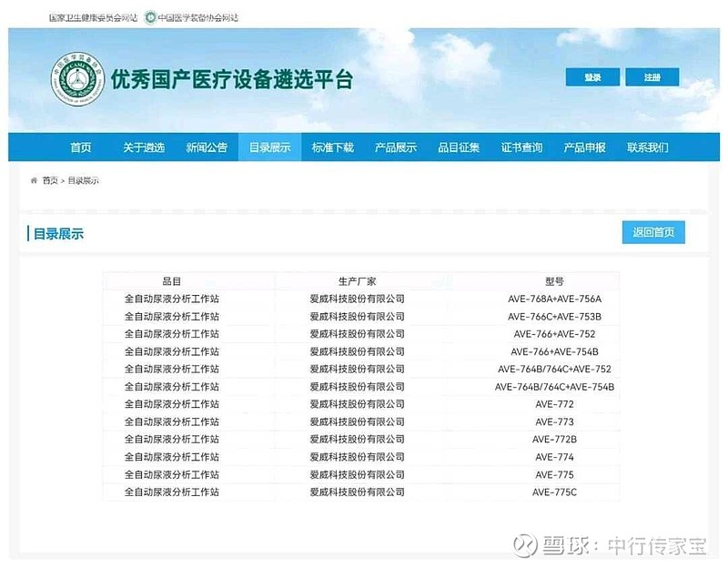Select the table row with model AVE-772
Screen dimensions: 728x568
pos(364,404)
